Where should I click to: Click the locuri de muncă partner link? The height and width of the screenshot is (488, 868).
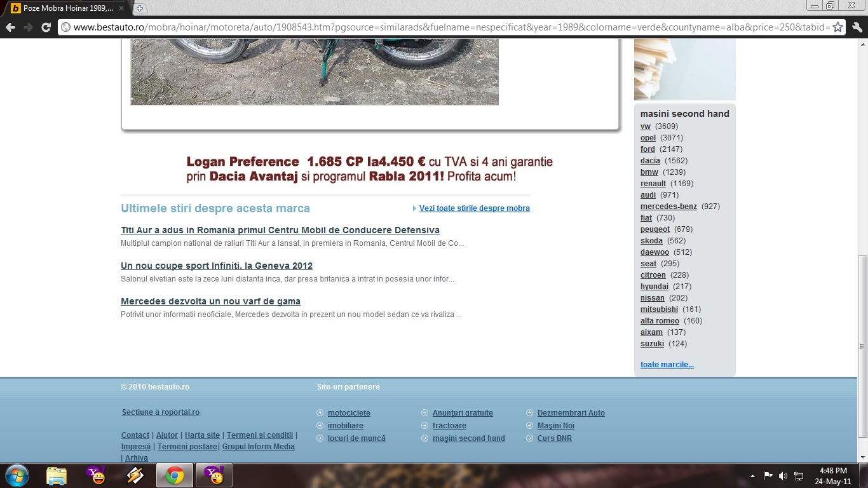356,438
